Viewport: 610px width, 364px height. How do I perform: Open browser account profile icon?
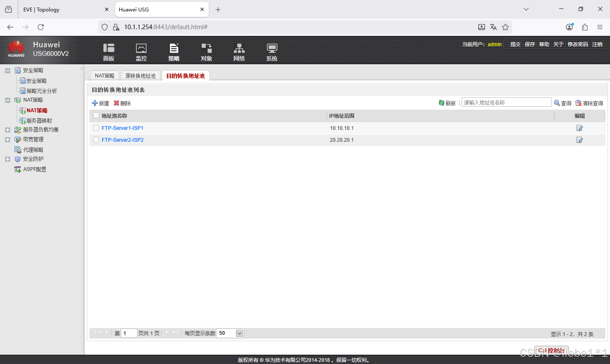coord(570,27)
